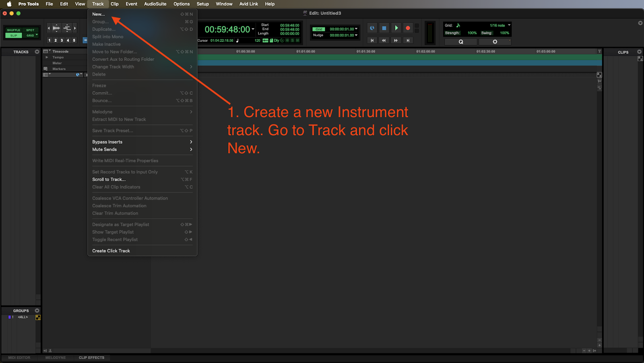Open quantize settings gear icon
This screenshot has height=363, width=644.
[x=495, y=42]
